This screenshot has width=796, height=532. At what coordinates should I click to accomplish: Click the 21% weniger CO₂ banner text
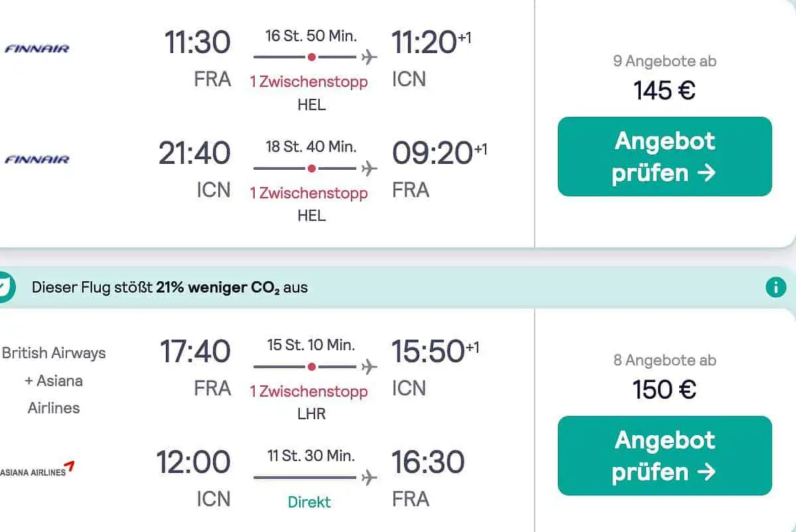[x=170, y=288]
